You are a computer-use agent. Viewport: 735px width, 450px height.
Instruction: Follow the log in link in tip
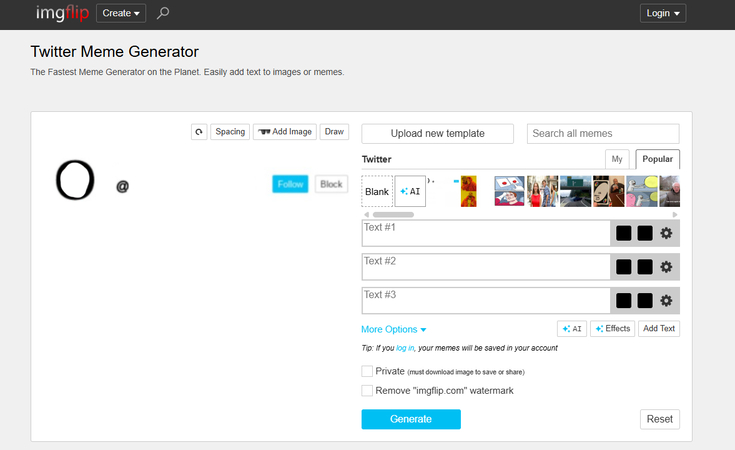[405, 348]
